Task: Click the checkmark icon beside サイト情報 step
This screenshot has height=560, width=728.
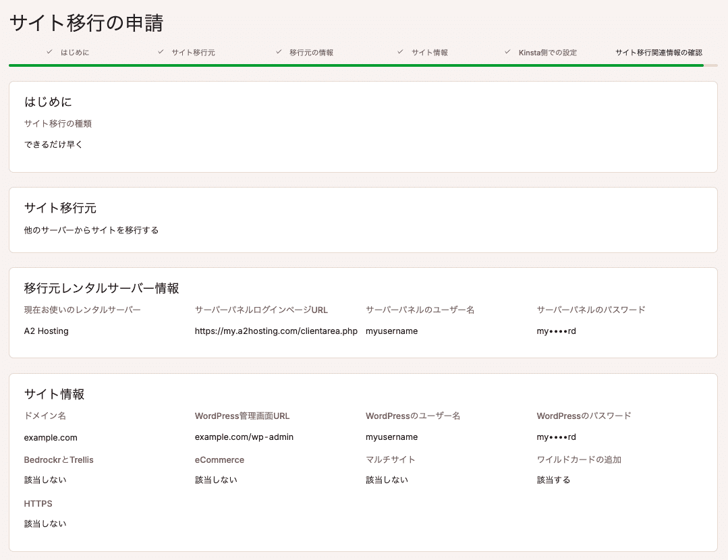Action: point(399,51)
